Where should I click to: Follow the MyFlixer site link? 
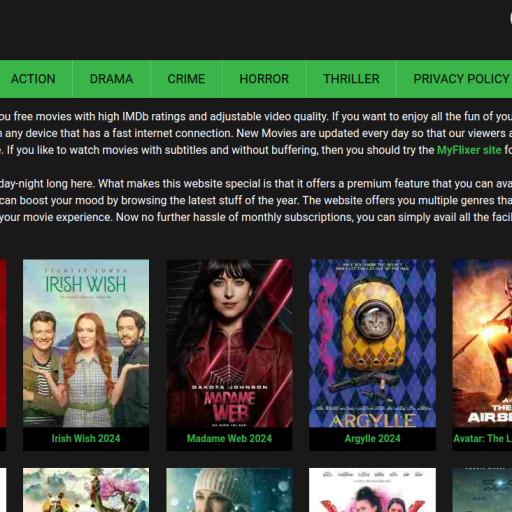pyautogui.click(x=469, y=150)
